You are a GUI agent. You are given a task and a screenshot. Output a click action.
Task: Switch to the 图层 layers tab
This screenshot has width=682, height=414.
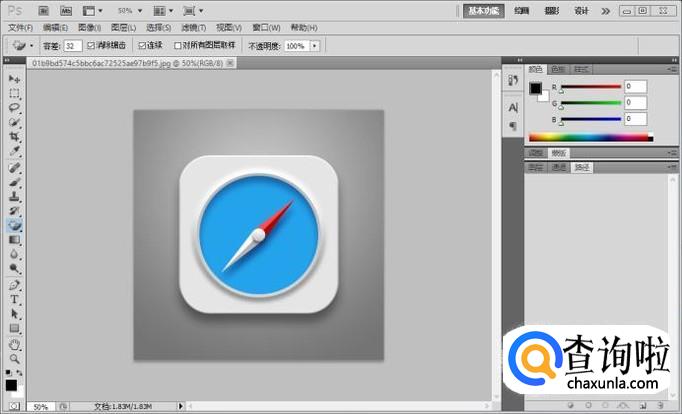[535, 167]
